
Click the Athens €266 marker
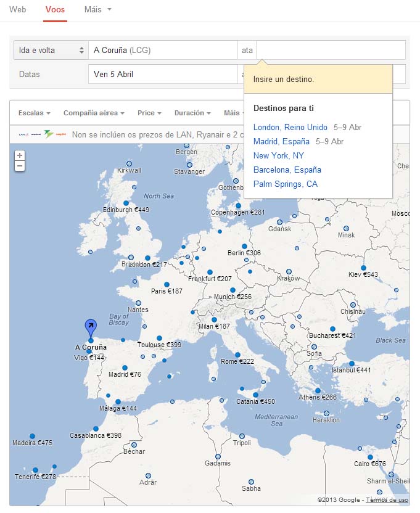tap(318, 390)
